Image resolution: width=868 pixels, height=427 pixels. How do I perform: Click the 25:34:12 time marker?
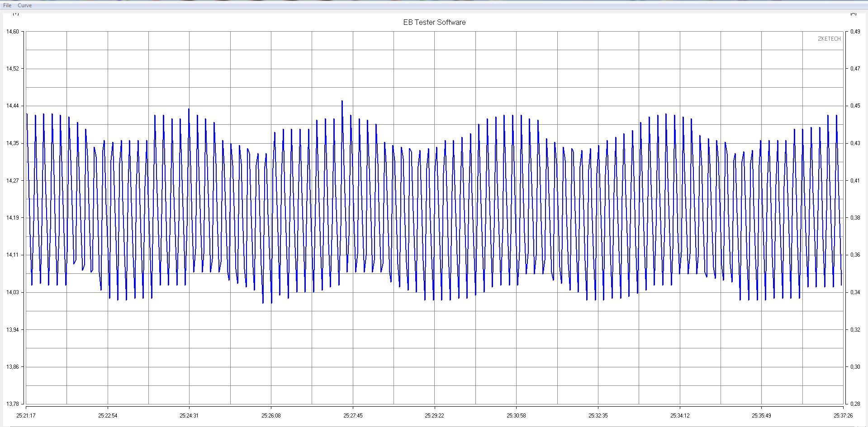coord(680,415)
